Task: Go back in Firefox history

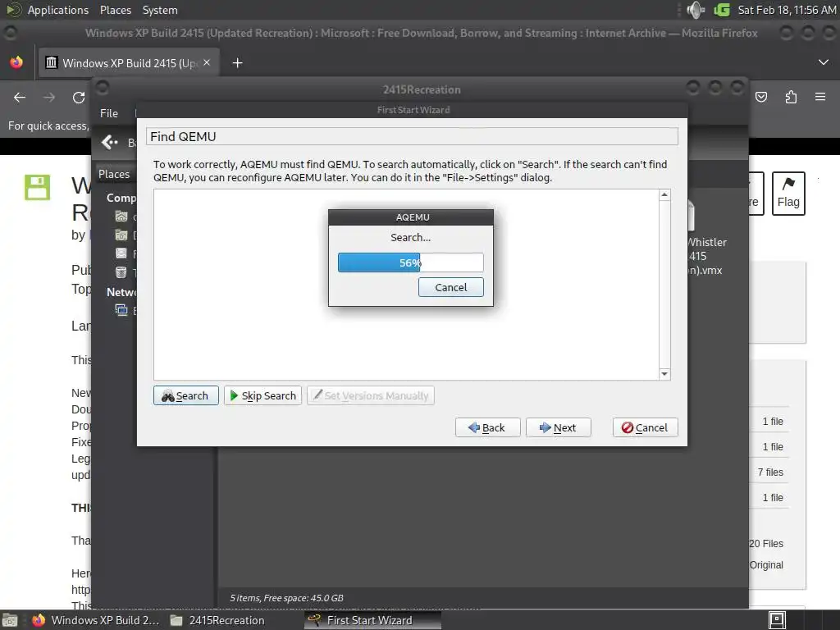Action: pyautogui.click(x=20, y=98)
